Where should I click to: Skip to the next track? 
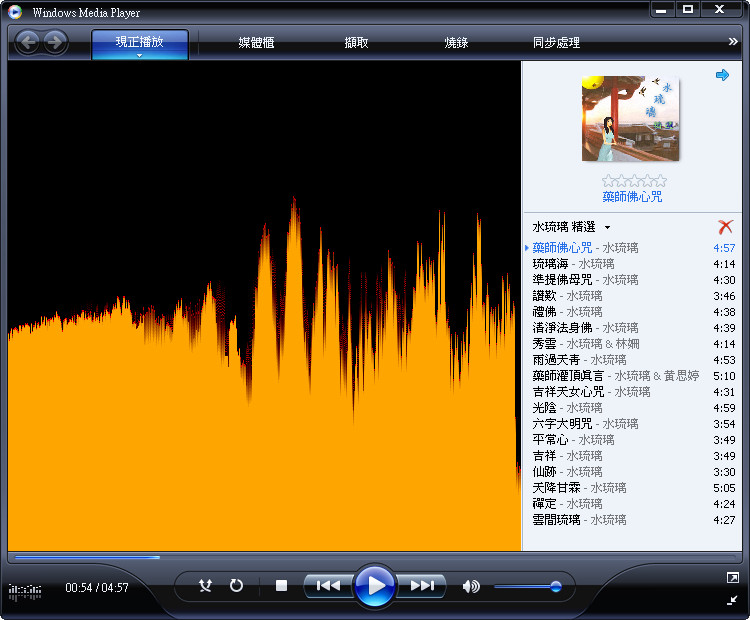pos(422,586)
